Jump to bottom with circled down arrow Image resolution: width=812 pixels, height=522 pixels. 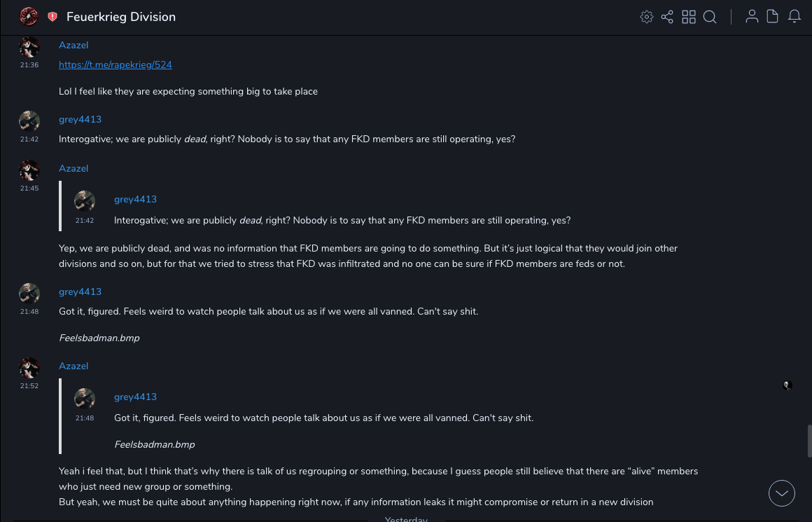click(782, 493)
